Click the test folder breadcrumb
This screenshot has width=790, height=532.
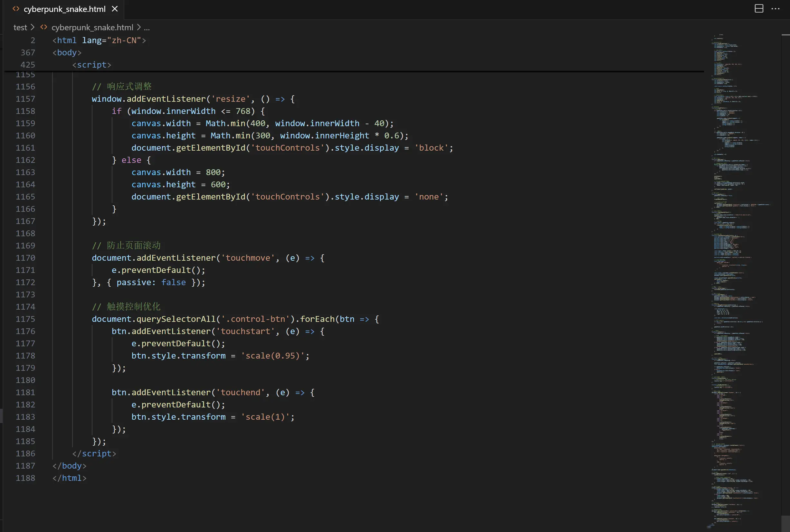(20, 27)
